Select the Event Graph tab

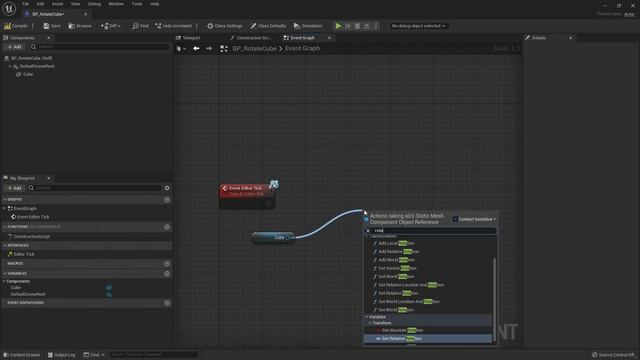click(x=303, y=38)
